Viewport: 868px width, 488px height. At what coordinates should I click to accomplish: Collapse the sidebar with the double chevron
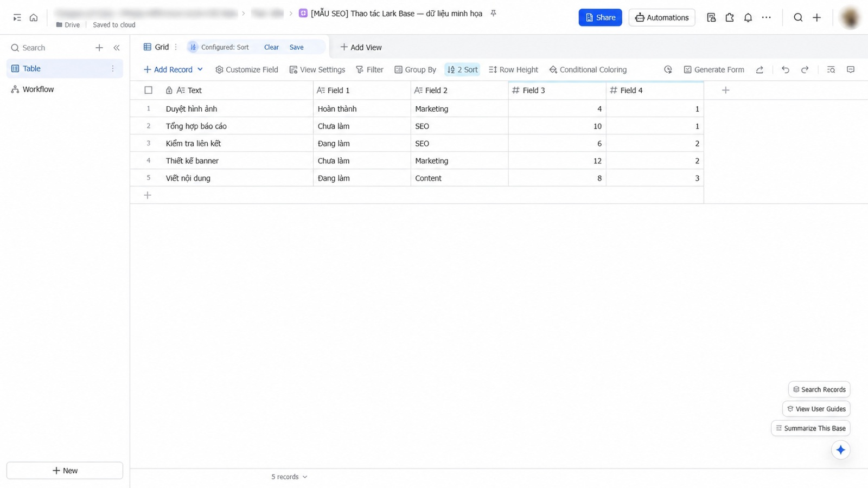pyautogui.click(x=117, y=48)
